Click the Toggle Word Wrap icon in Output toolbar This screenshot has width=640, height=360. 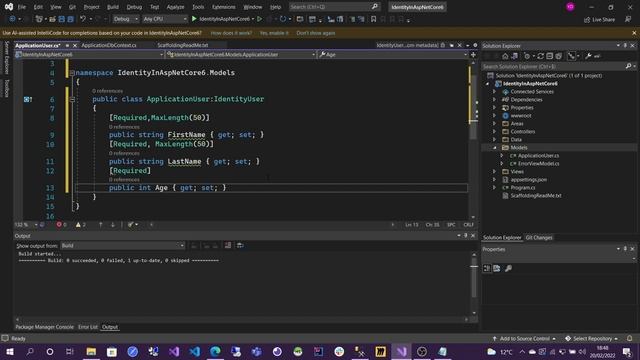tap(240, 245)
